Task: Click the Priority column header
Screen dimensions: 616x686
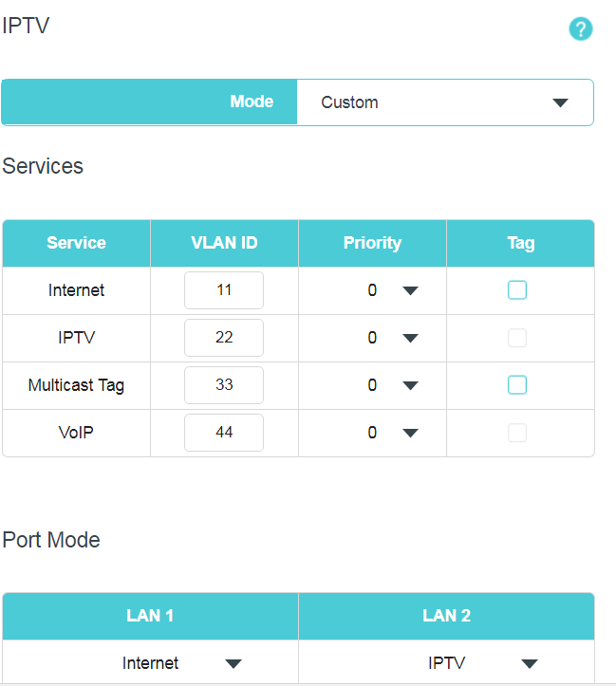Action: point(372,243)
